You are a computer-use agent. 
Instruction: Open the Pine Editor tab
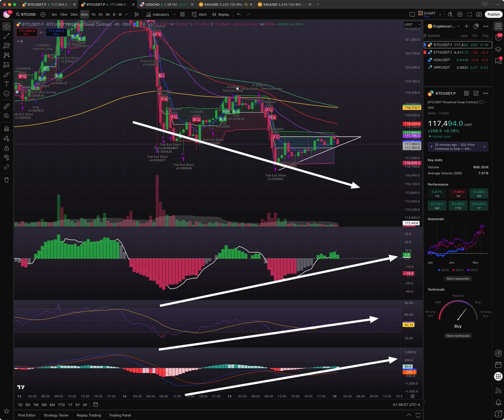coord(27,415)
